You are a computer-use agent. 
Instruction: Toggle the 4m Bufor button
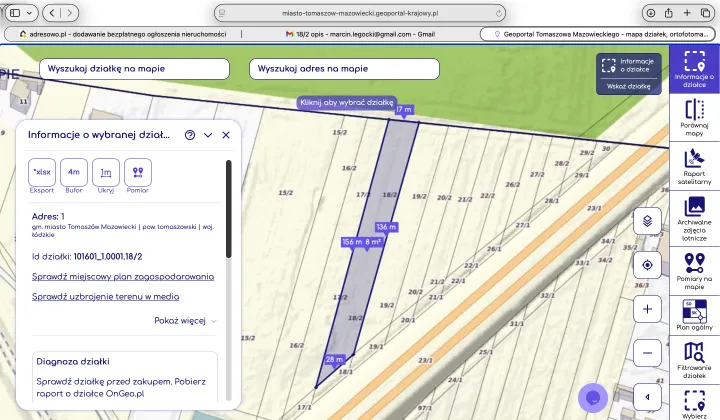[74, 173]
